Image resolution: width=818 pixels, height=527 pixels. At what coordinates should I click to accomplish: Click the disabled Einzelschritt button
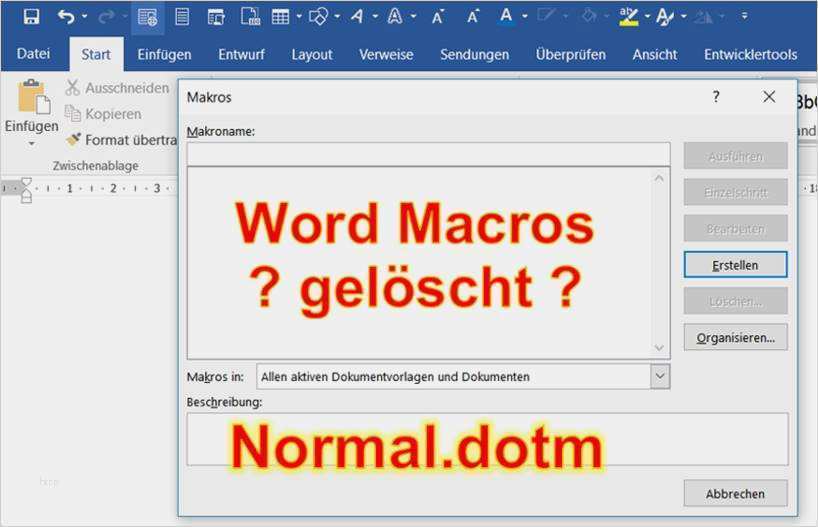[736, 193]
